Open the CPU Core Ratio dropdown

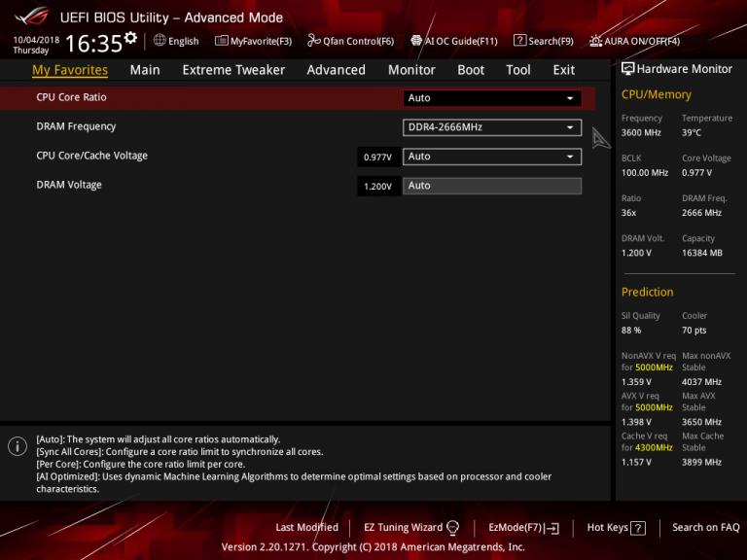click(492, 98)
